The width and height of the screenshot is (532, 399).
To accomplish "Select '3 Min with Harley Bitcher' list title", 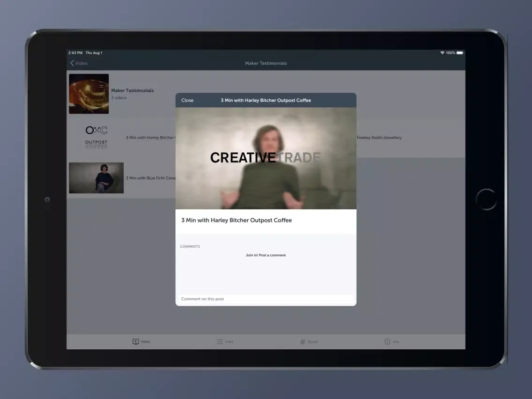I will (x=151, y=137).
